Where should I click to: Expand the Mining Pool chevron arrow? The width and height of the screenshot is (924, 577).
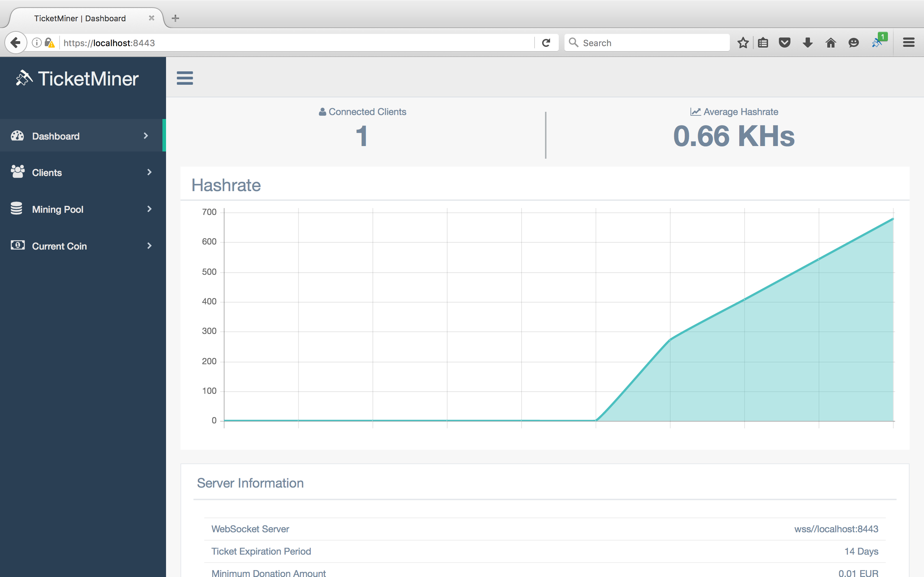tap(149, 209)
